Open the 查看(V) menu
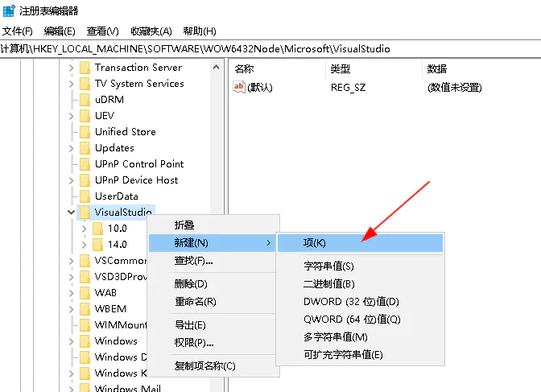This screenshot has height=392, width=541. tap(102, 31)
